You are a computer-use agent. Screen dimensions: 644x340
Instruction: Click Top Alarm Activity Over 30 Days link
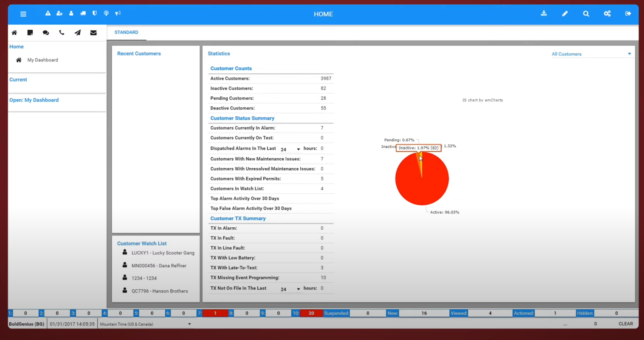[x=245, y=198]
